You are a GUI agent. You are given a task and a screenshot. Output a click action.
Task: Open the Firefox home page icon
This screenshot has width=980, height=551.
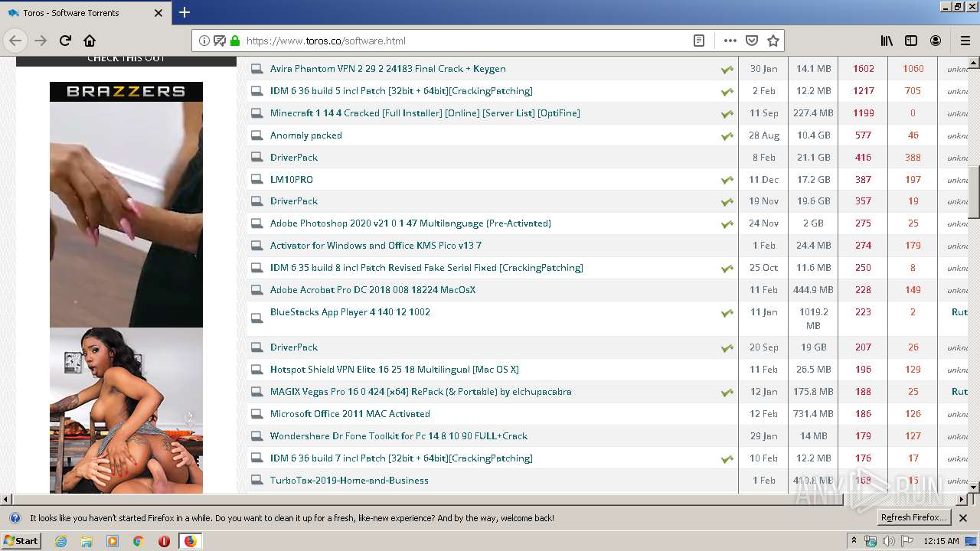point(90,41)
